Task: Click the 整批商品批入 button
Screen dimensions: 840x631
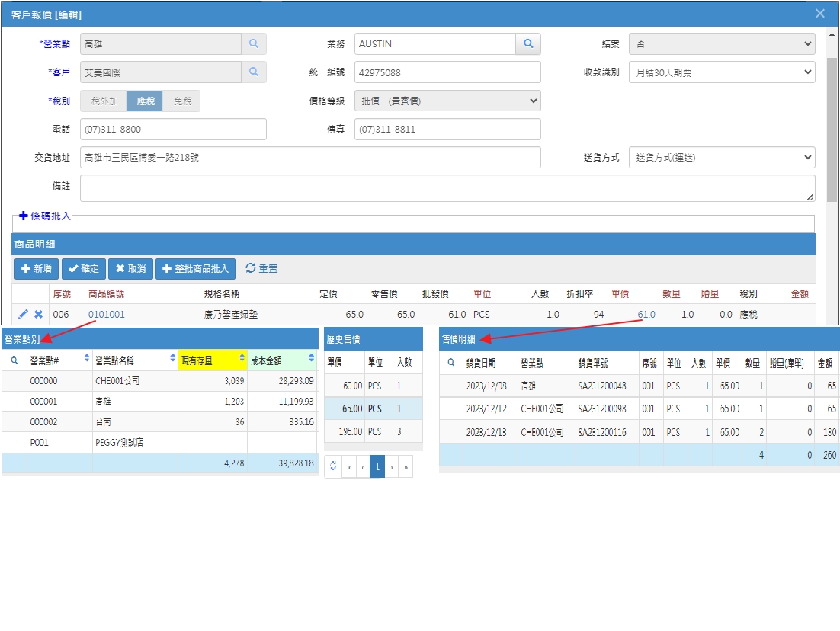Action: (196, 269)
